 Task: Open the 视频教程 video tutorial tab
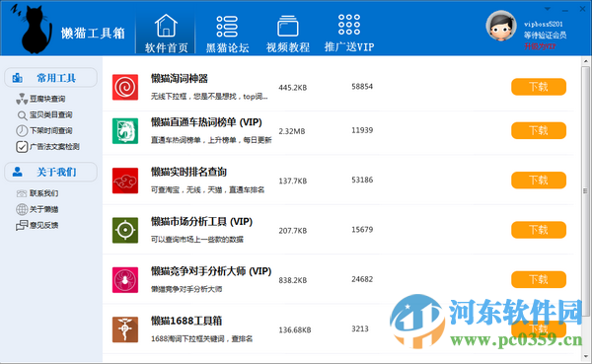[288, 34]
